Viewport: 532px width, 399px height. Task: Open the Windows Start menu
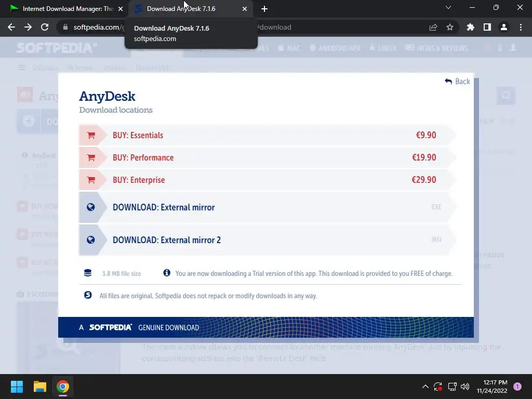17,387
